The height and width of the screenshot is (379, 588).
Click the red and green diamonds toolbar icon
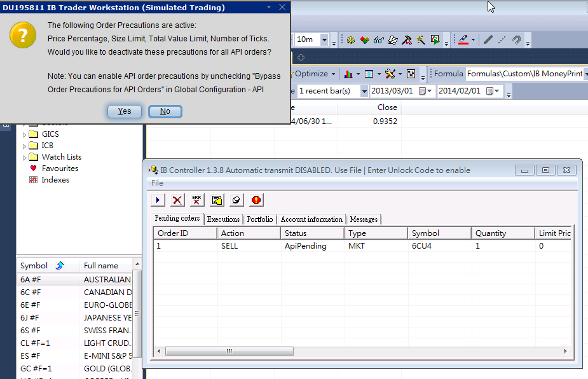click(364, 40)
